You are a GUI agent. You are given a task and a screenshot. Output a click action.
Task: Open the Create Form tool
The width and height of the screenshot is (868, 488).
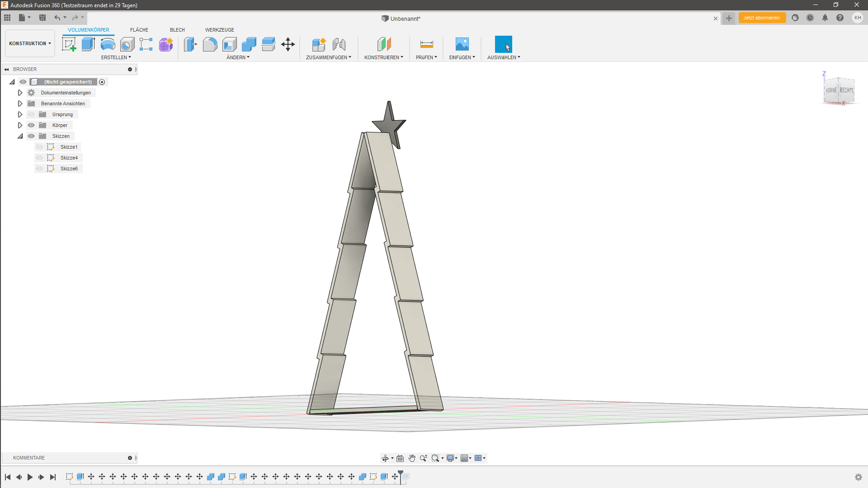pos(165,44)
